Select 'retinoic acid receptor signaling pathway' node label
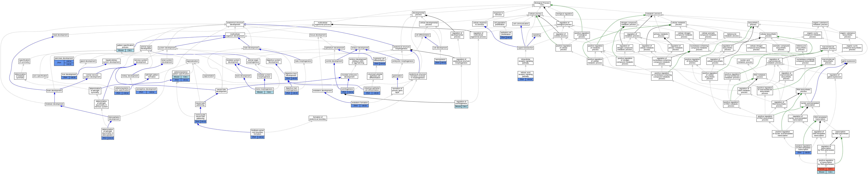Viewport: 868px width, 175px height. 526,74
